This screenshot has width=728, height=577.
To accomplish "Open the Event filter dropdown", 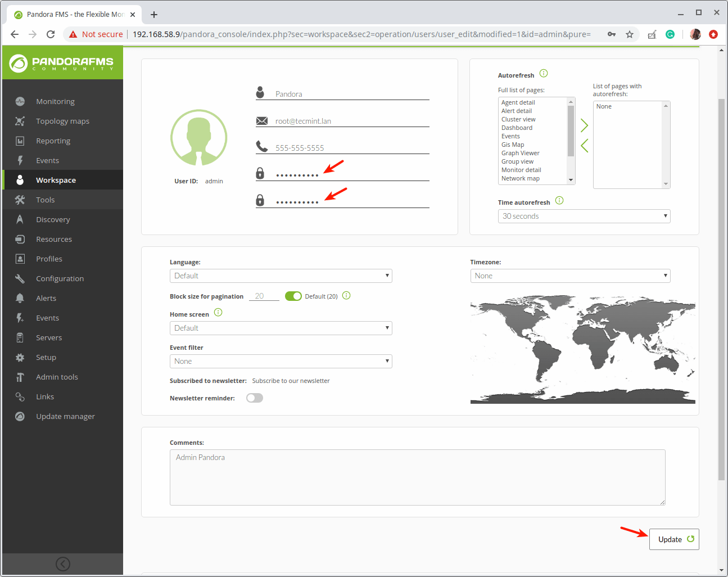I will tap(281, 361).
